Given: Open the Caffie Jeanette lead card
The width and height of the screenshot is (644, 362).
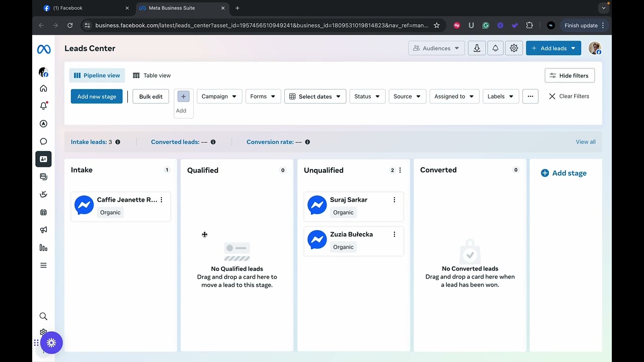Looking at the screenshot, I should (121, 206).
